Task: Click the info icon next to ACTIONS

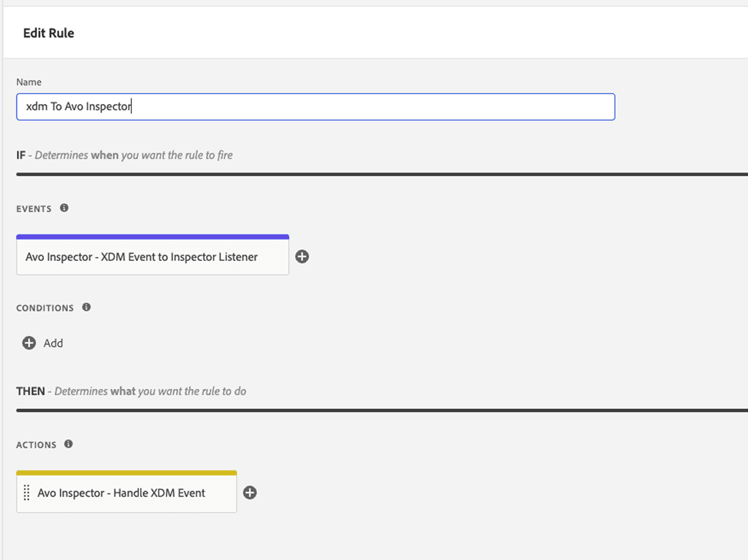Action: pos(68,444)
